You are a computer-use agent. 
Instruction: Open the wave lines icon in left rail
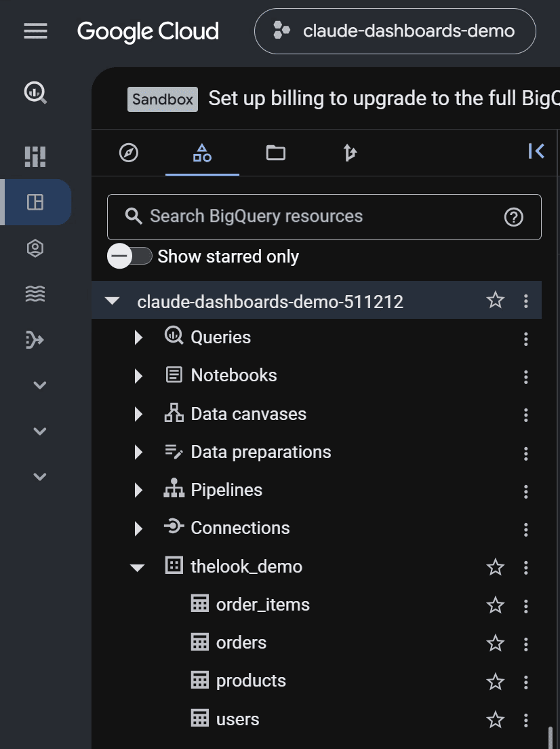35,293
